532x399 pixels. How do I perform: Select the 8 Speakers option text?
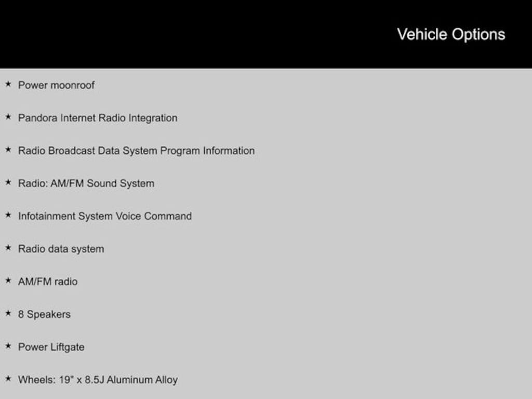44,314
